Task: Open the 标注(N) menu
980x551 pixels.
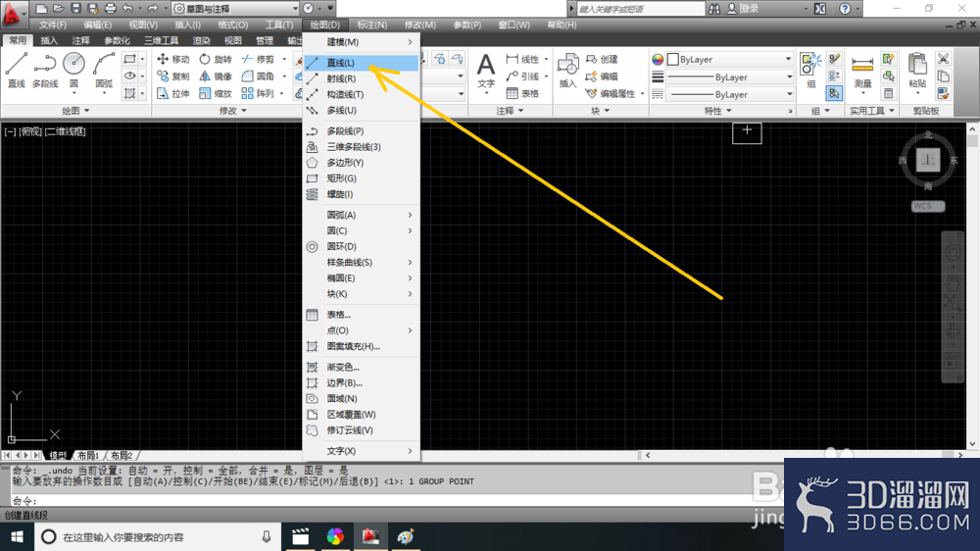Action: pyautogui.click(x=371, y=25)
